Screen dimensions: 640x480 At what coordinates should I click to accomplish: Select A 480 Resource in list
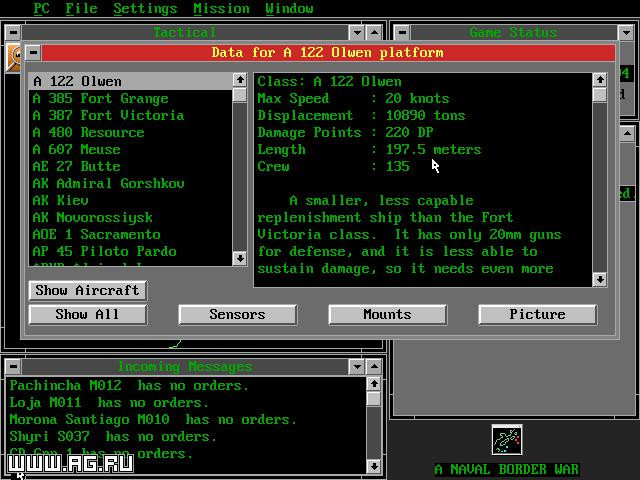tap(131, 132)
